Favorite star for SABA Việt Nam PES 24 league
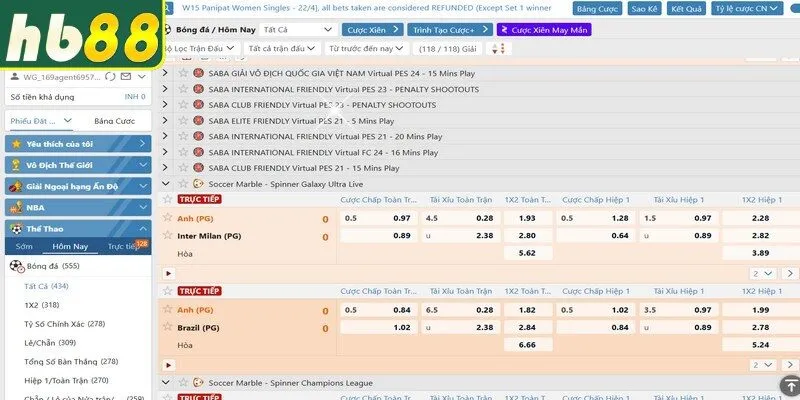 (183, 73)
